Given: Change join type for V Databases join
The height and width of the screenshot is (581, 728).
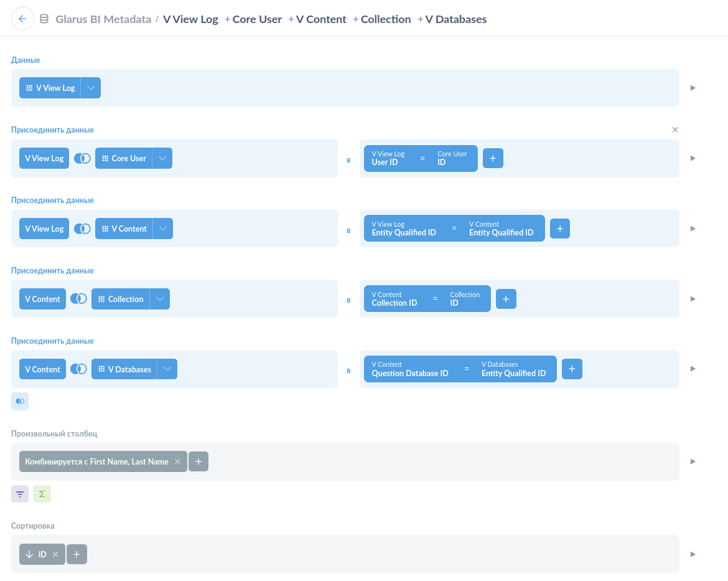Looking at the screenshot, I should click(x=78, y=369).
